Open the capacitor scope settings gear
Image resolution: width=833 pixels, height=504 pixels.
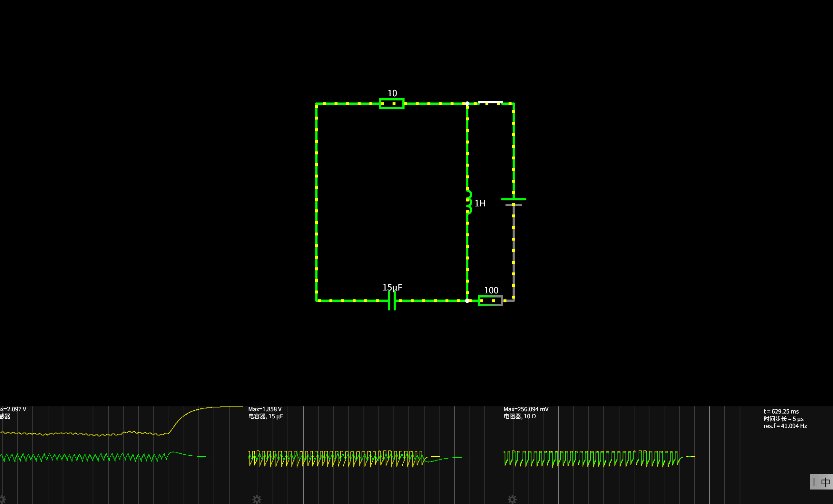pos(257,499)
